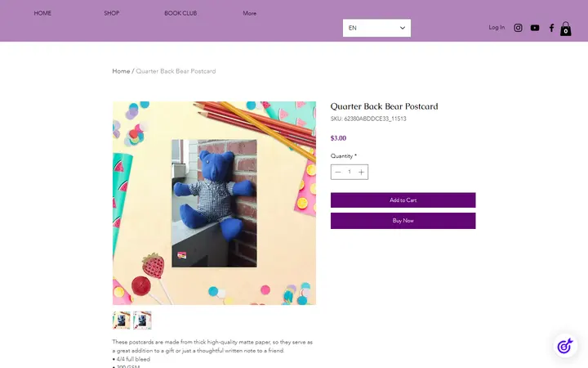Click the Log In link
Image resolution: width=588 pixels, height=368 pixels.
[x=497, y=28]
